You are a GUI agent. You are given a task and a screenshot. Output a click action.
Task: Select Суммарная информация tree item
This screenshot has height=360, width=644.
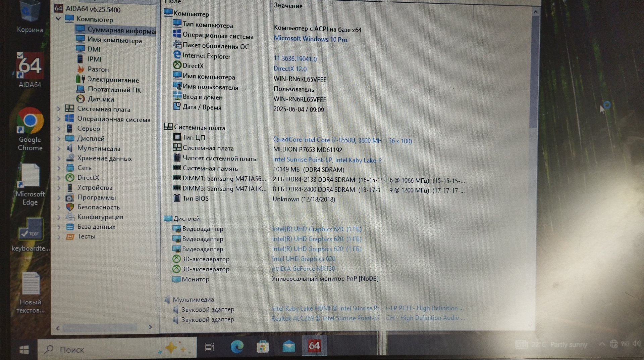tap(121, 30)
